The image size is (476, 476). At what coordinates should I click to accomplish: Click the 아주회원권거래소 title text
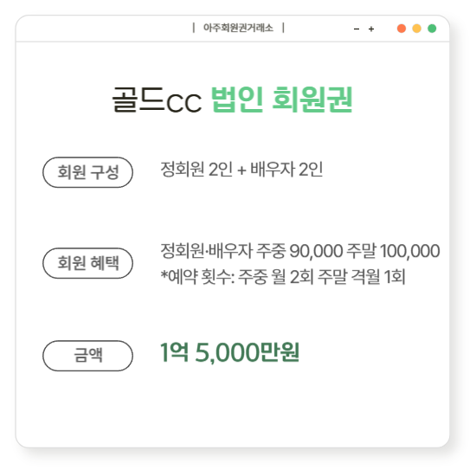click(238, 28)
